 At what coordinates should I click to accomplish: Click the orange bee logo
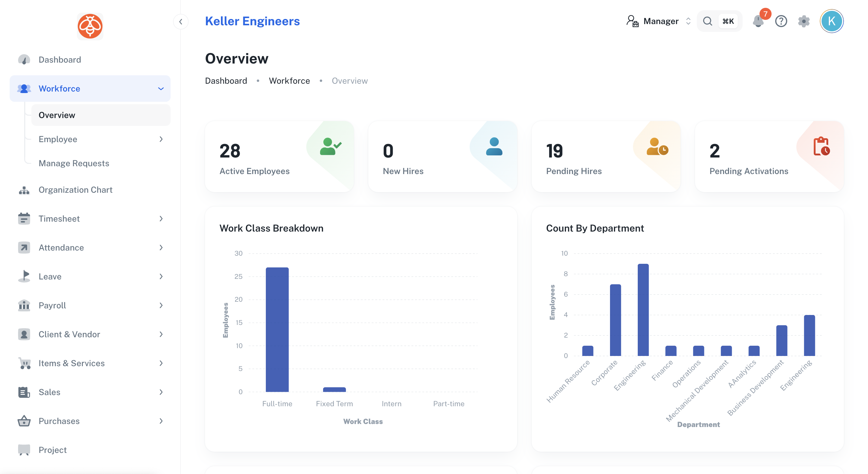point(90,26)
